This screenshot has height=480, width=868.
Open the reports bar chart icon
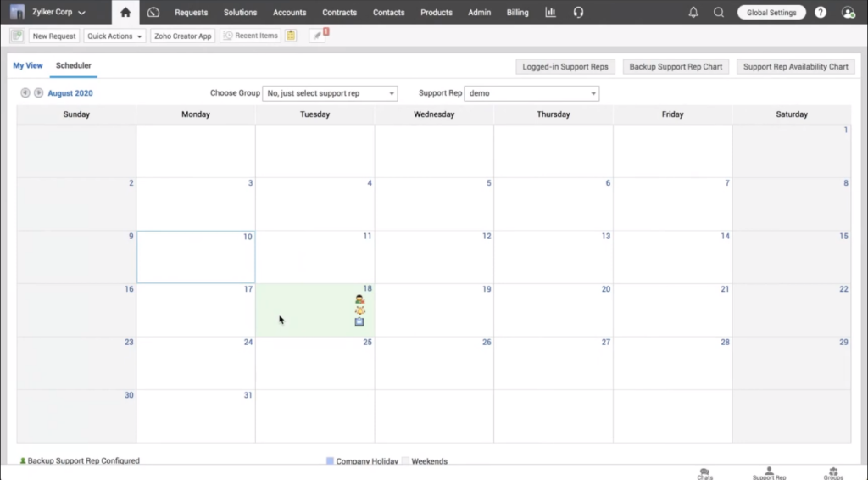click(x=550, y=13)
